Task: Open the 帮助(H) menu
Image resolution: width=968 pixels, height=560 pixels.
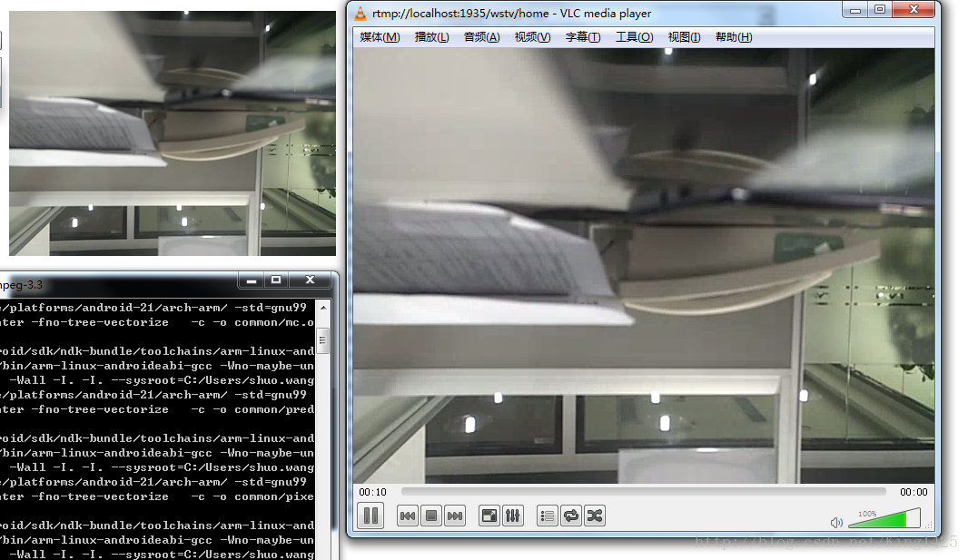Action: 734,37
